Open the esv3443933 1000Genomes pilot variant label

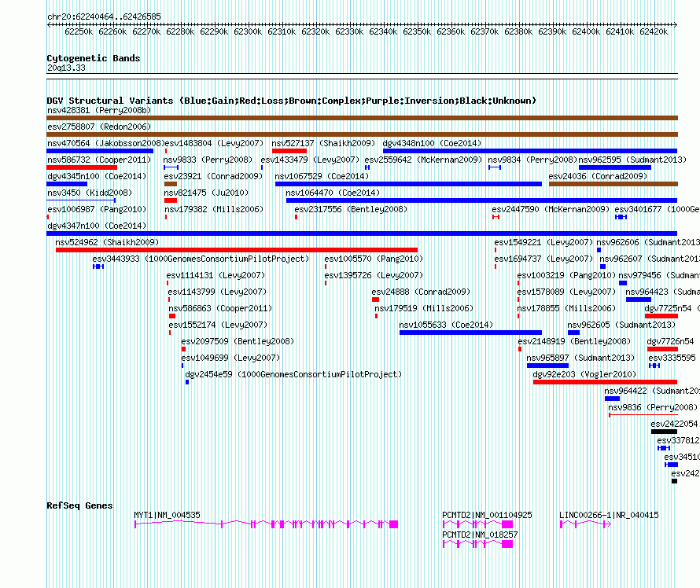pyautogui.click(x=201, y=259)
